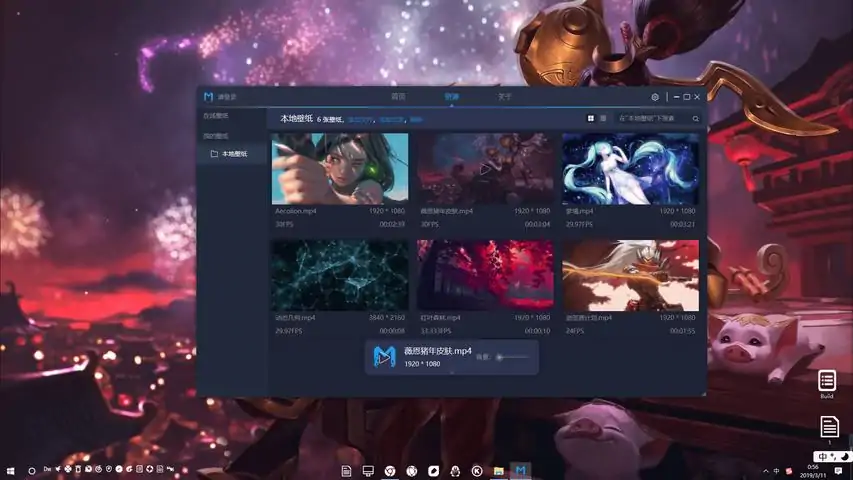Click the wallpaper app M icon on taskbar

(x=521, y=470)
